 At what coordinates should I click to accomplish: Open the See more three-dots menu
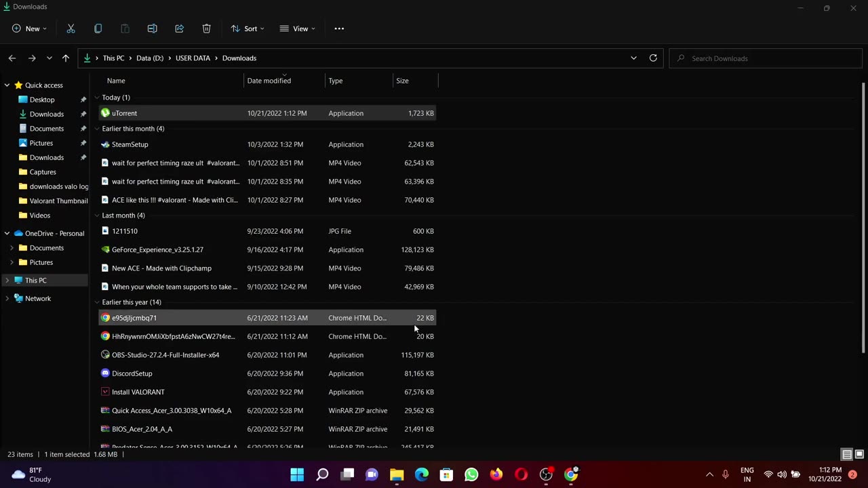[x=339, y=28]
